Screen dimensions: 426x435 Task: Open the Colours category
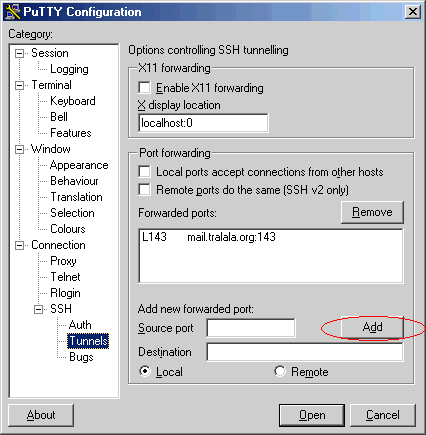click(68, 229)
